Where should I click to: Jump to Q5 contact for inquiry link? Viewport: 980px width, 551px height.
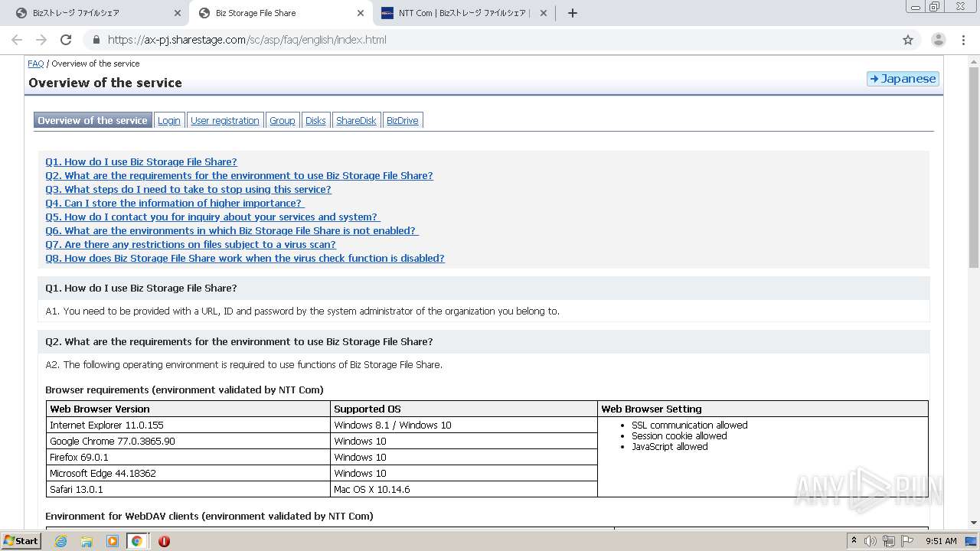tap(213, 217)
